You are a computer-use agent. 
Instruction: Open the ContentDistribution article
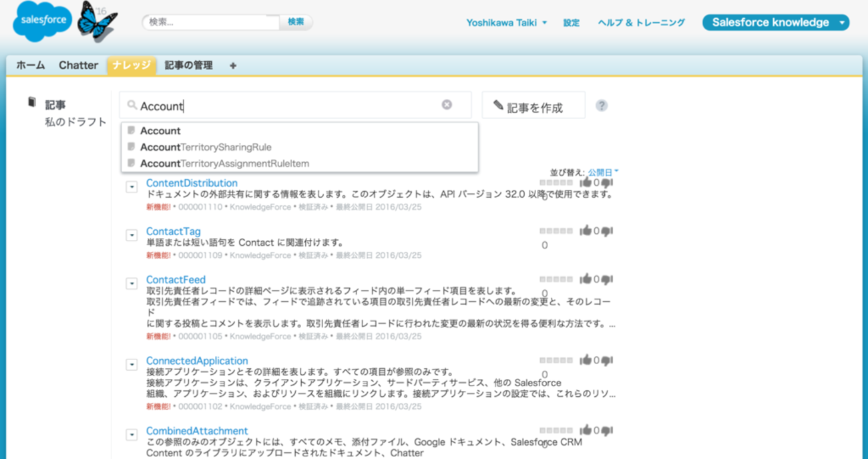[192, 183]
